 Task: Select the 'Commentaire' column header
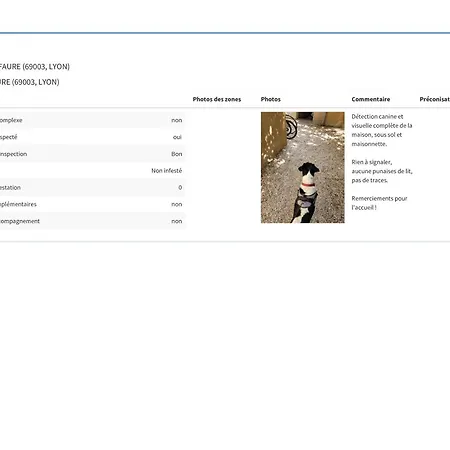tap(371, 99)
